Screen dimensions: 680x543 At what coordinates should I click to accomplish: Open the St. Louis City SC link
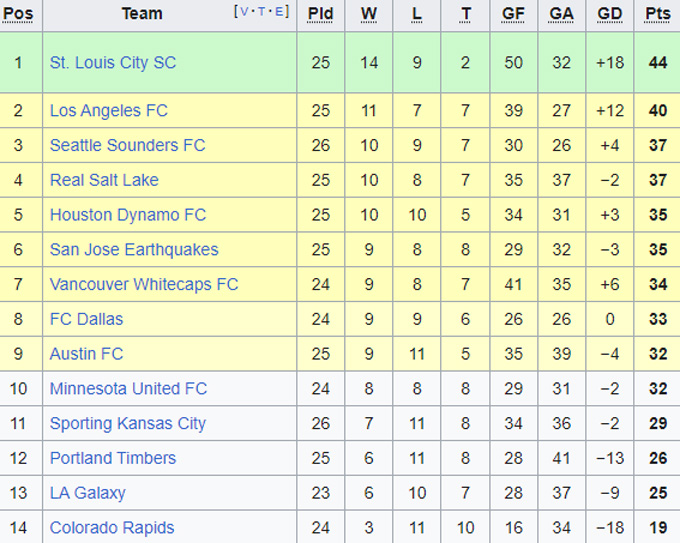(113, 62)
